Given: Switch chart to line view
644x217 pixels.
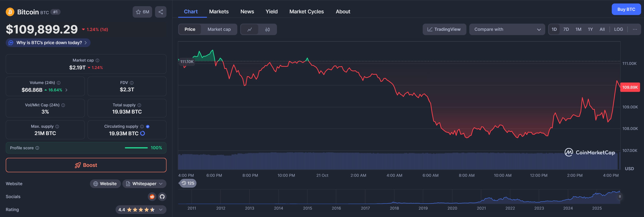Looking at the screenshot, I should click(x=249, y=30).
